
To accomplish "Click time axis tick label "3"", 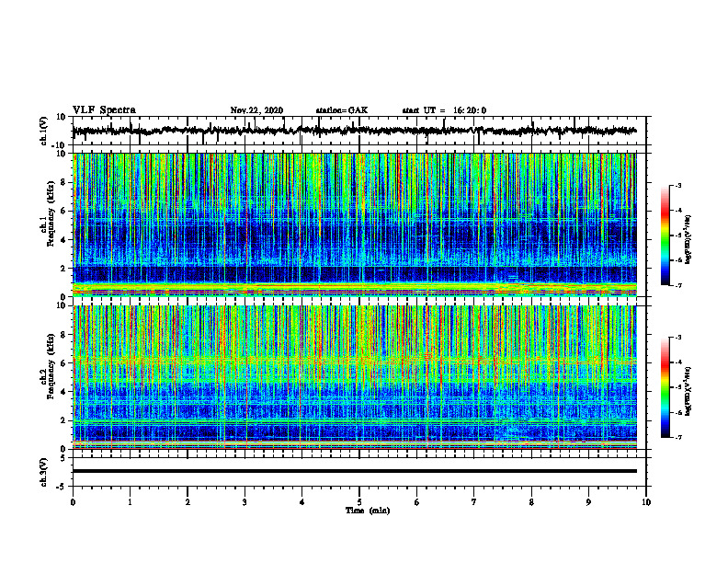I will [245, 502].
